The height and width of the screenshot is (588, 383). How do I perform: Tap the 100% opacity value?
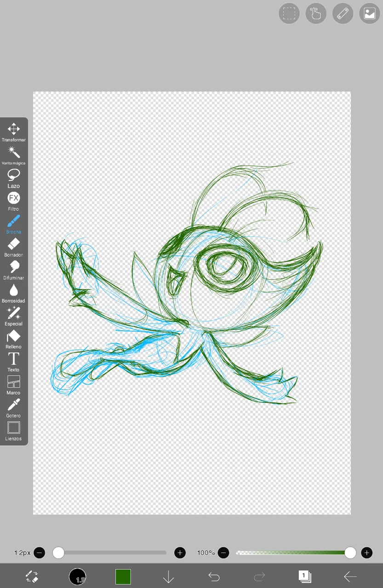[206, 553]
